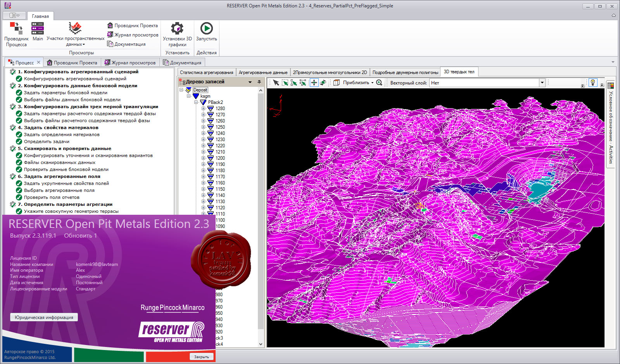Select the polyline selection pointer tool
The height and width of the screenshot is (364, 620).
click(x=294, y=83)
